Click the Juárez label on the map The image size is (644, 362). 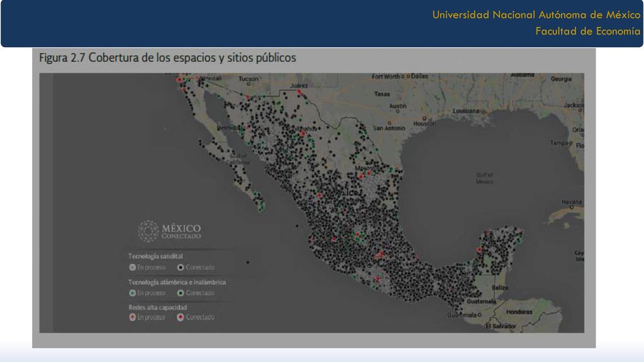(299, 85)
